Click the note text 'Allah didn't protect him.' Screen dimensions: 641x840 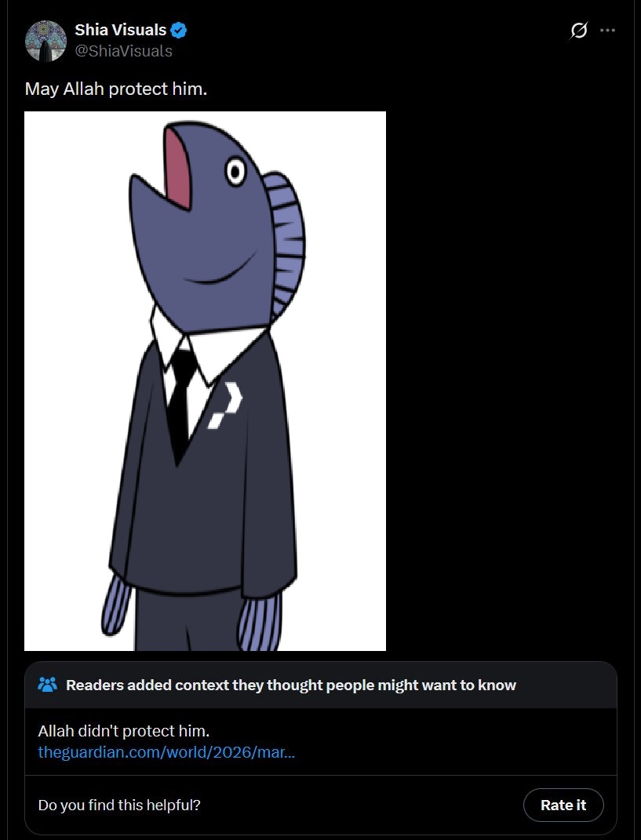tap(124, 731)
